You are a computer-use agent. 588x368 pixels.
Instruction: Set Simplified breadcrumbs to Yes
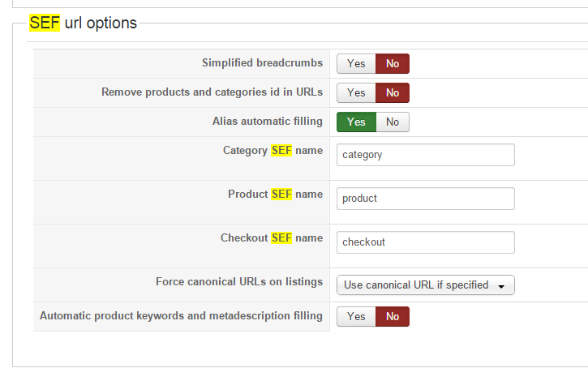click(356, 63)
